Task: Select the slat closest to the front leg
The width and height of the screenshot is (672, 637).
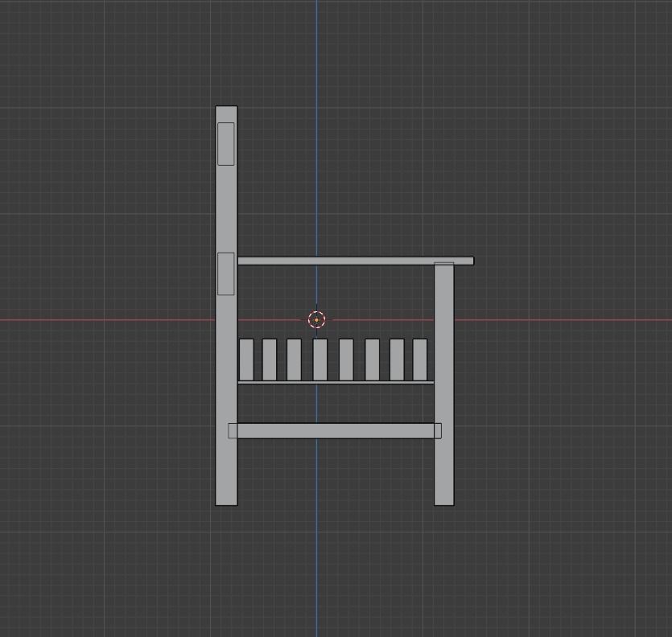Action: tap(420, 360)
